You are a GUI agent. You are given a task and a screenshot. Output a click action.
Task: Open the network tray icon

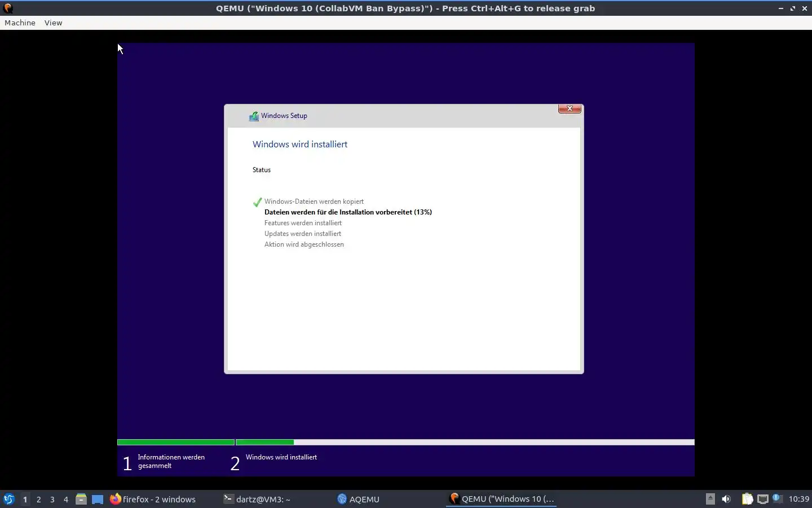[762, 499]
